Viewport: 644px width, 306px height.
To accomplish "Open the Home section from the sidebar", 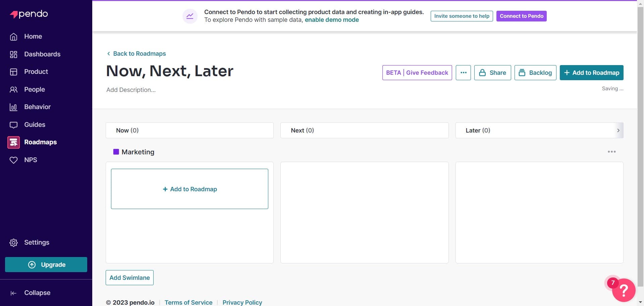I will click(x=33, y=36).
